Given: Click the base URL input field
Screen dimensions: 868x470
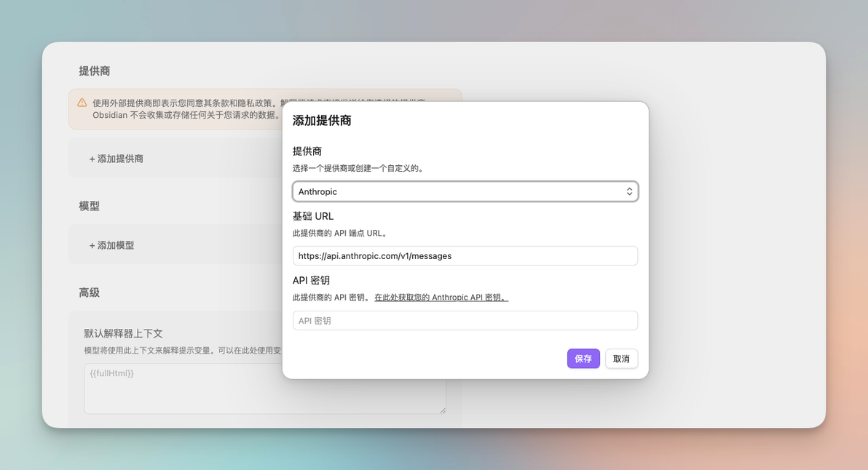Looking at the screenshot, I should pos(465,256).
